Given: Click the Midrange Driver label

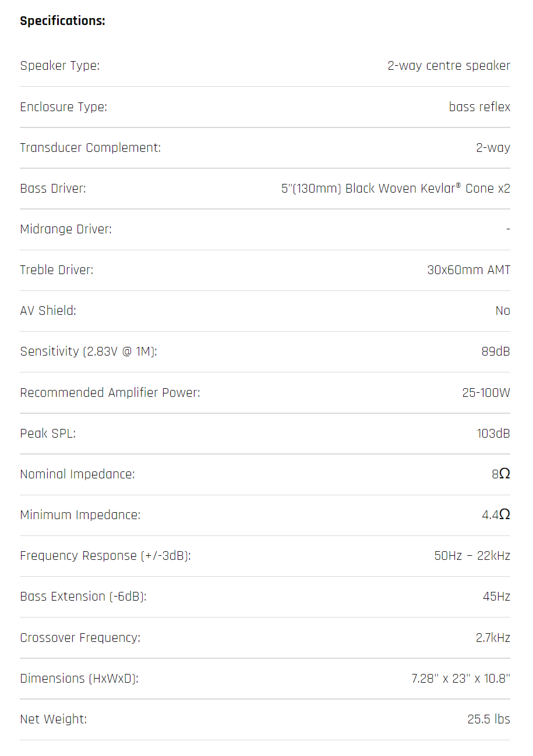Looking at the screenshot, I should click(66, 229).
